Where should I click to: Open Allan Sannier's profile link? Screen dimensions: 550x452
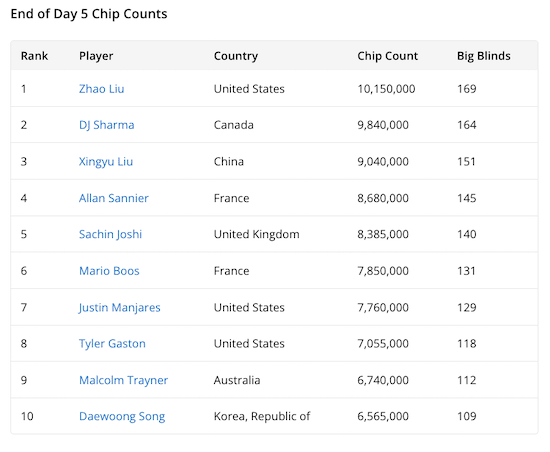click(x=114, y=198)
